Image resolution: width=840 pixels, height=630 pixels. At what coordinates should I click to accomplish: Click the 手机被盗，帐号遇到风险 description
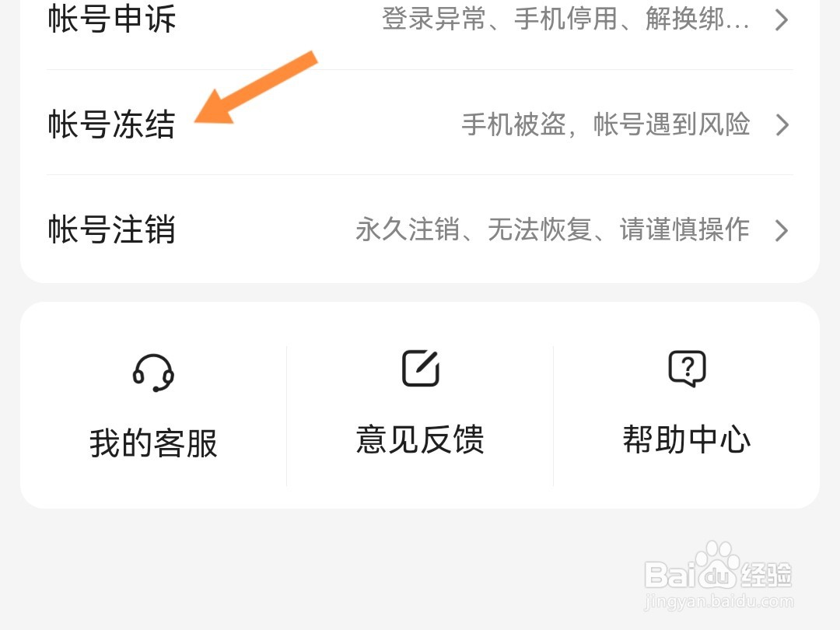click(606, 124)
